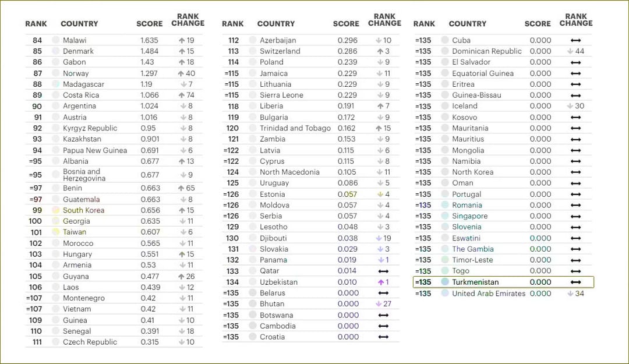Click the down arrow in Bhutan's row
This screenshot has width=629, height=364.
pos(379,303)
